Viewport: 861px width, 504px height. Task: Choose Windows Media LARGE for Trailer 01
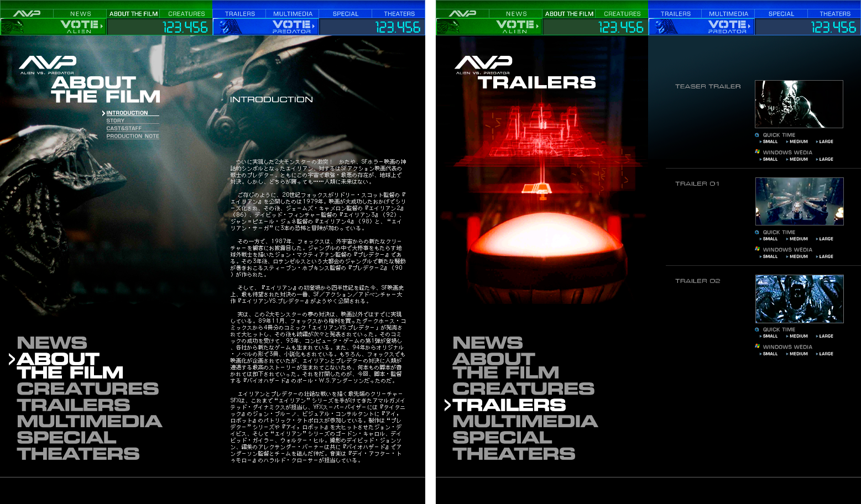825,256
